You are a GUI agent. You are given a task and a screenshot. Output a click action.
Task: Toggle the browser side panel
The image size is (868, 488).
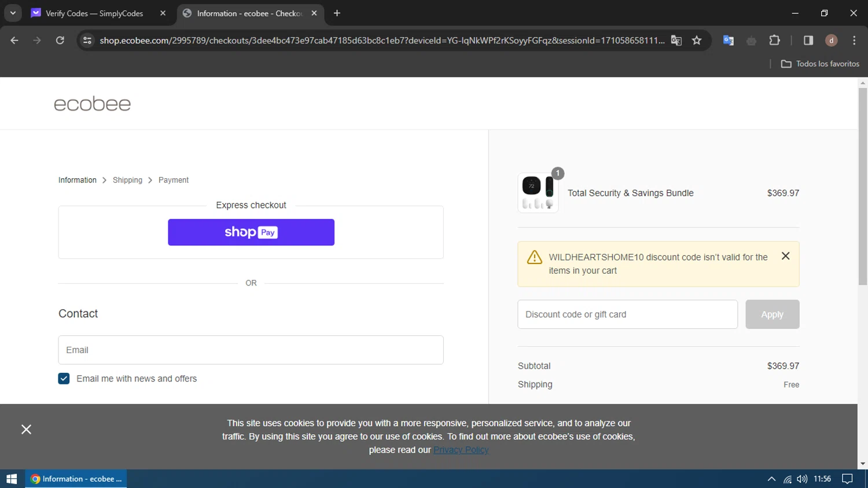point(808,41)
